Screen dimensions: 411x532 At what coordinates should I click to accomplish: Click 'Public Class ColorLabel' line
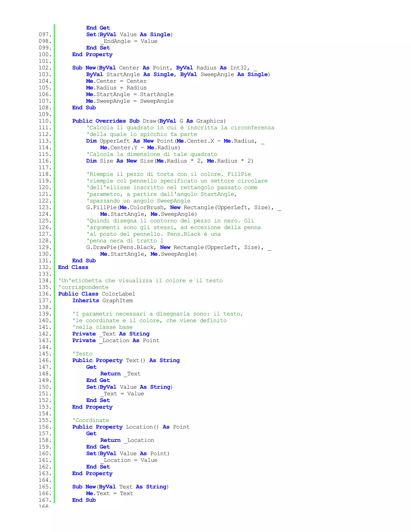pos(96,294)
